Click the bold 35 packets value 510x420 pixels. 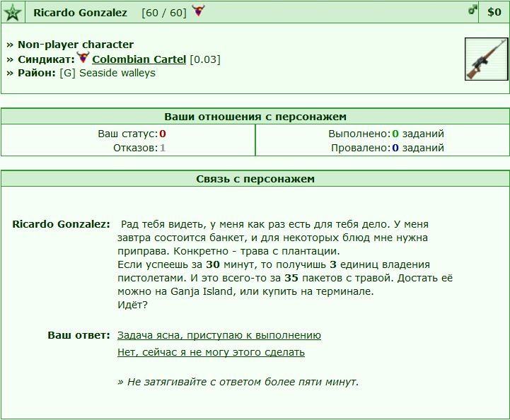click(x=291, y=278)
